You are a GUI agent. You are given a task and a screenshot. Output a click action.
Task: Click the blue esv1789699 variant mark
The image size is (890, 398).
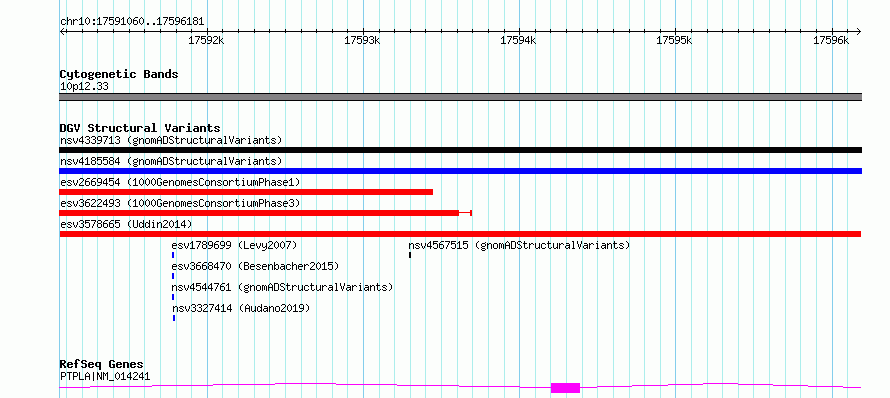(173, 255)
